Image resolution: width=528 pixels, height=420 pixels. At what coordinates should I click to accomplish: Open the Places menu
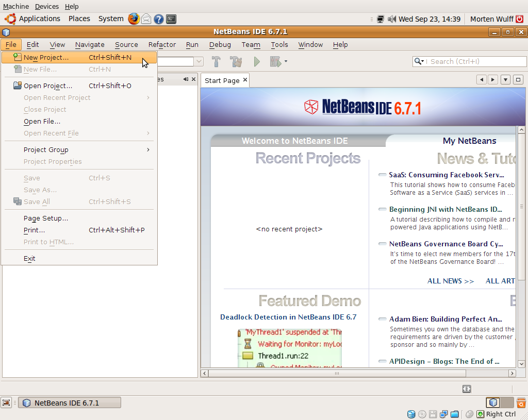tap(79, 19)
